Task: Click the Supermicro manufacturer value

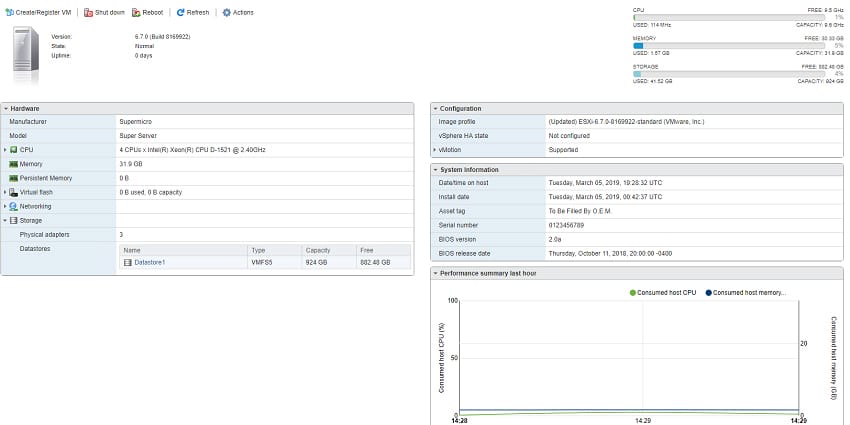Action: pyautogui.click(x=136, y=122)
